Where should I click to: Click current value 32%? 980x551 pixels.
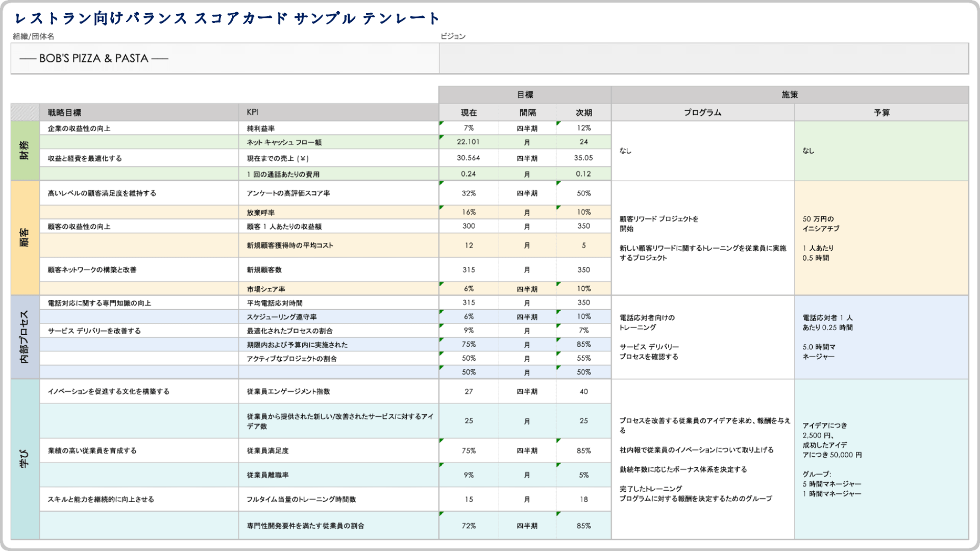pos(469,193)
